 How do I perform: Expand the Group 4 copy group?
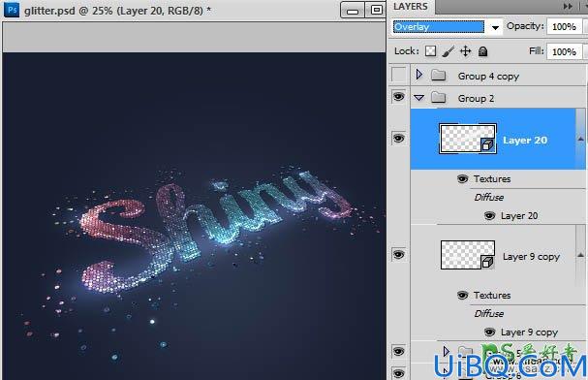[x=418, y=75]
